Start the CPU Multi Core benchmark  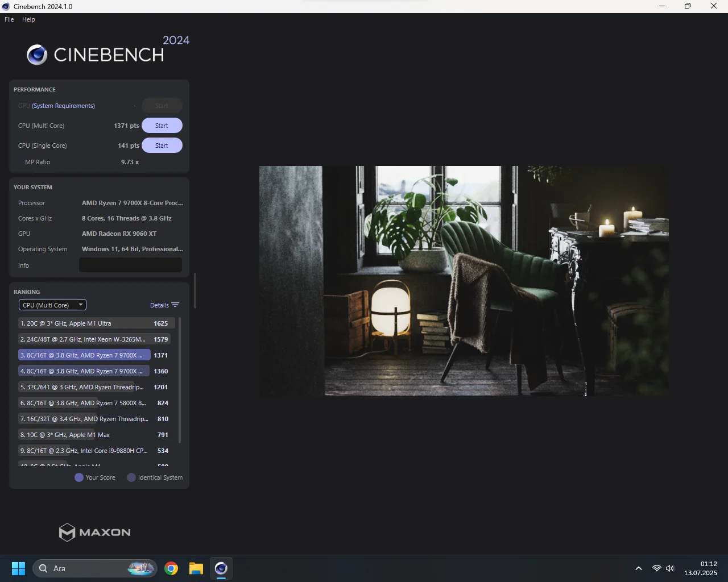click(x=162, y=126)
